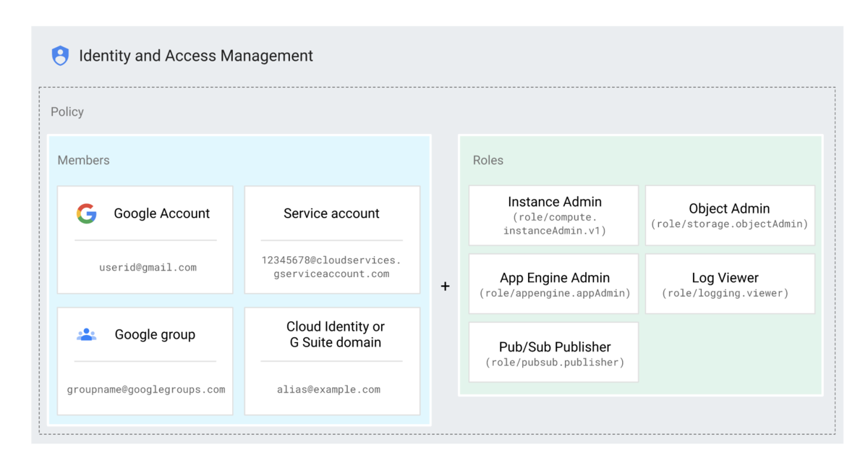Click the groupname@googlegroups.com address
Viewport: 868px width, 463px height.
[146, 389]
